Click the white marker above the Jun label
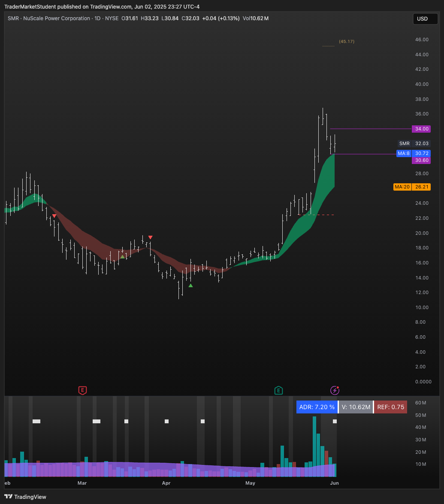 coord(335,422)
